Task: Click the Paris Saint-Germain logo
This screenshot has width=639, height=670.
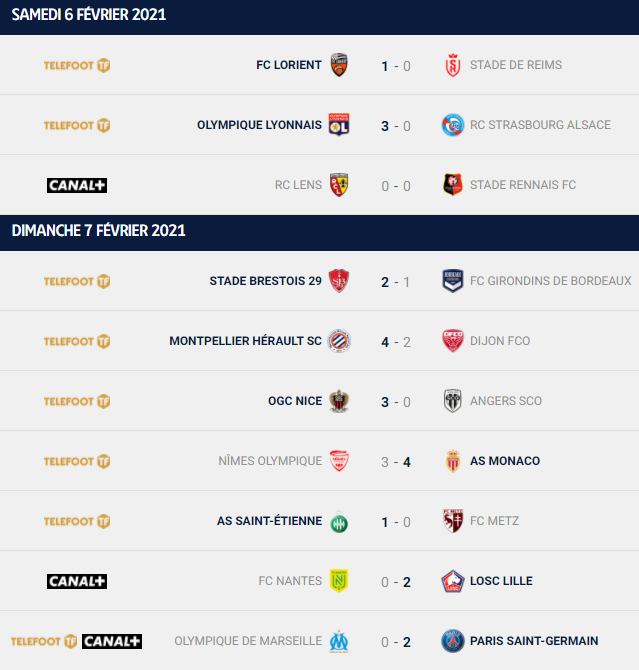Action: [x=453, y=641]
